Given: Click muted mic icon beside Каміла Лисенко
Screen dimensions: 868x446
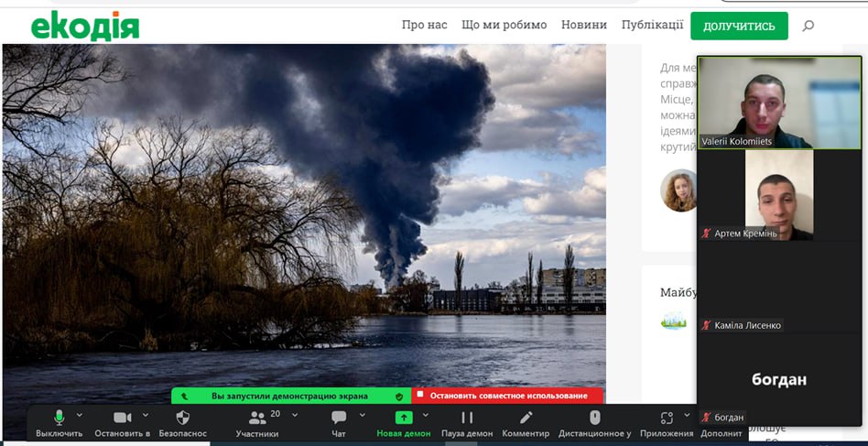Looking at the screenshot, I should pos(706,325).
